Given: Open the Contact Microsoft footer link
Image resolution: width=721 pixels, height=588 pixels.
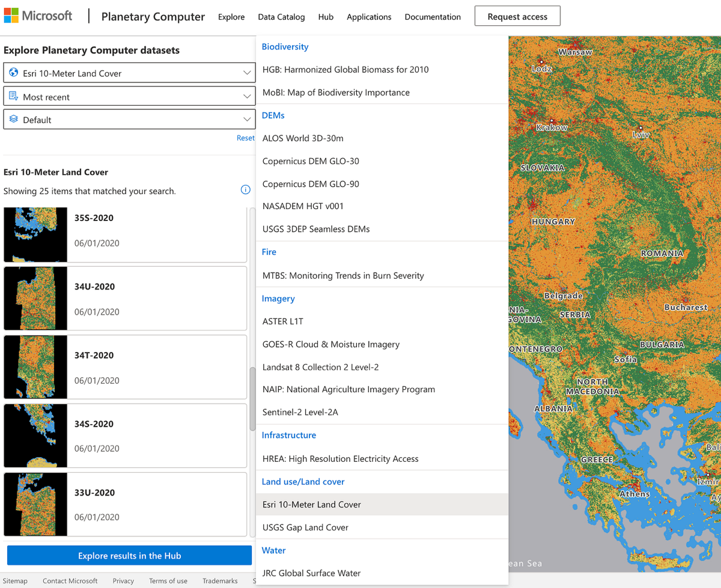Looking at the screenshot, I should pyautogui.click(x=70, y=581).
